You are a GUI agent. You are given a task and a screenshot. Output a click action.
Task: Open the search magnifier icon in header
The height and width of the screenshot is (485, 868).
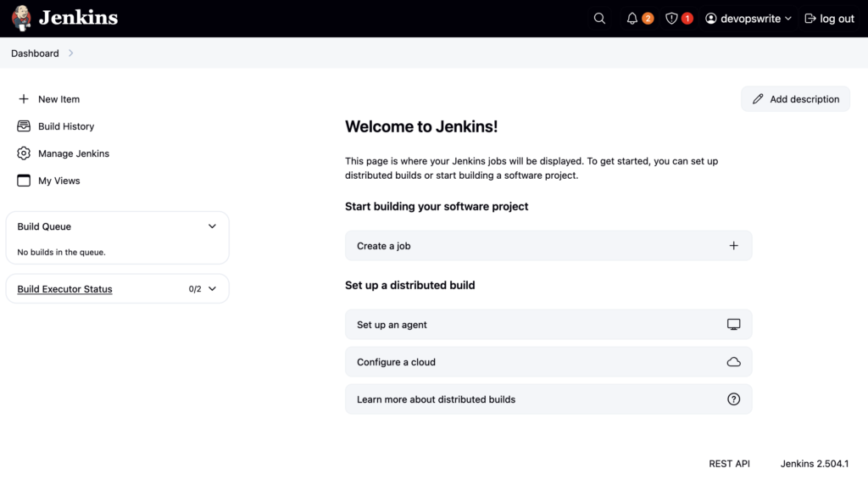[x=599, y=19]
